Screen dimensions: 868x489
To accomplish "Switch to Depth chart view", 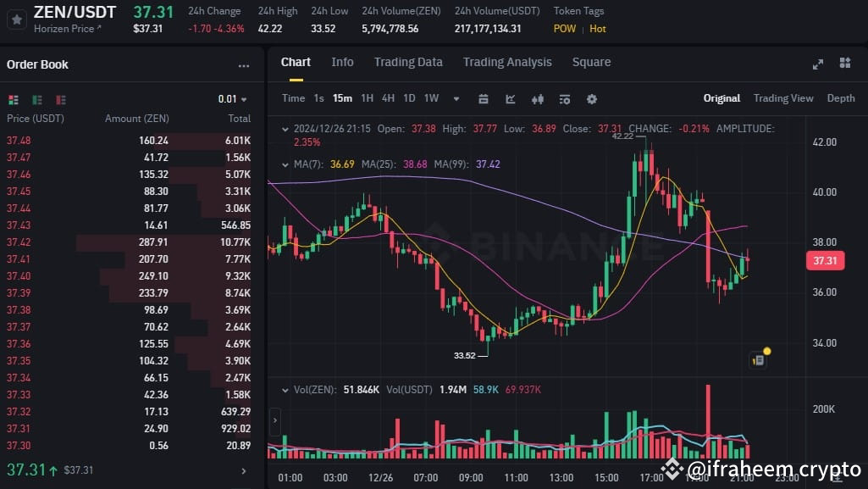I will pos(840,98).
